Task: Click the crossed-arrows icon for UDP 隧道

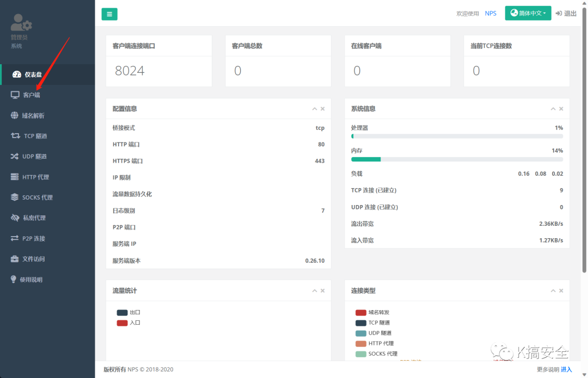Action: coord(14,156)
